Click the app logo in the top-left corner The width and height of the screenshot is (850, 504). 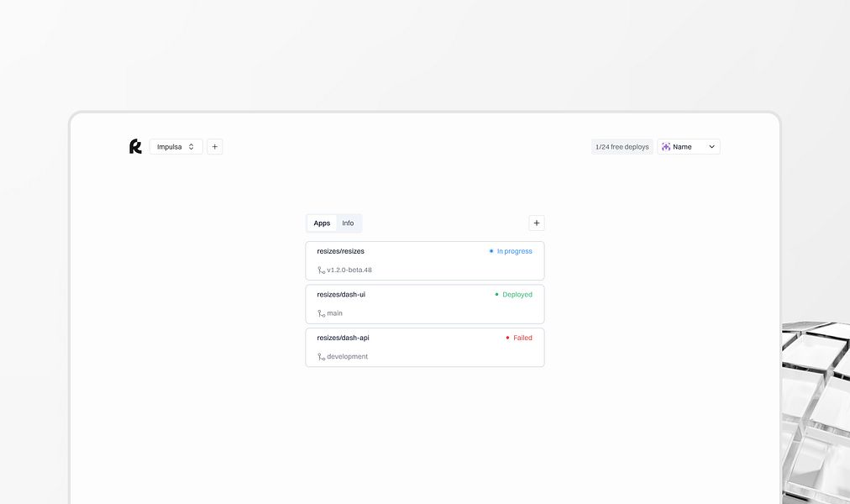pyautogui.click(x=135, y=146)
